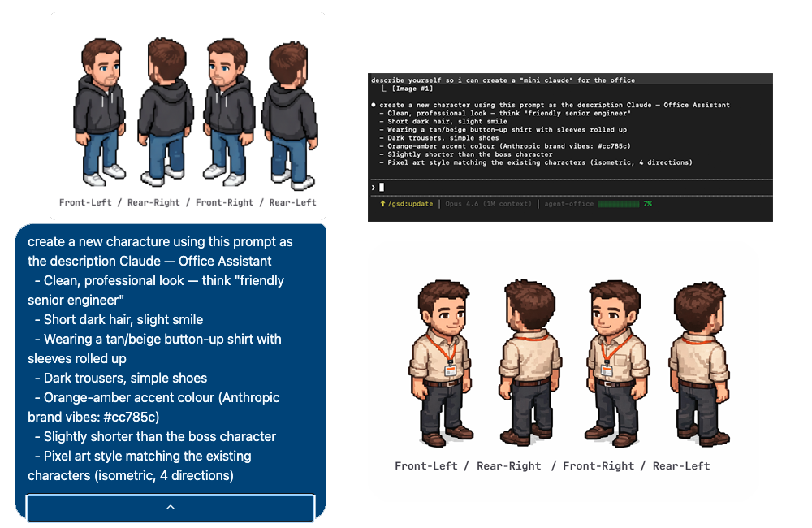Screen dimensions: 812x528
Task: Click the green context usage progress bar
Action: (618, 204)
